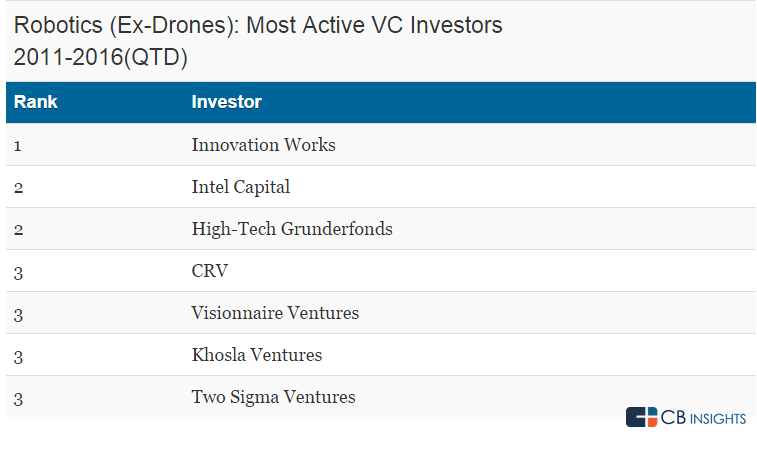Screen dimensions: 757x454
Task: Click rank 3 cell beside Visionnaire Ventures
Action: click(x=18, y=314)
